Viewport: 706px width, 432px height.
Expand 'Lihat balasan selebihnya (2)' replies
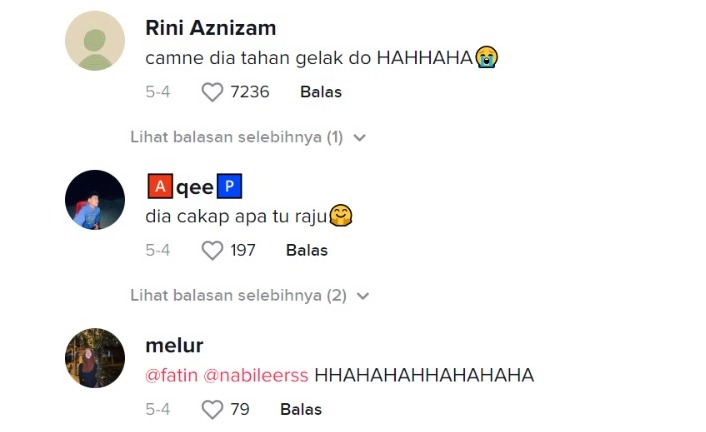click(x=238, y=295)
